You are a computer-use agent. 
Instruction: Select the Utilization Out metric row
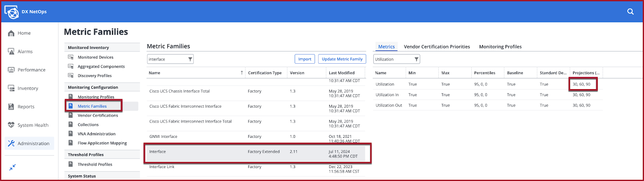pyautogui.click(x=488, y=105)
